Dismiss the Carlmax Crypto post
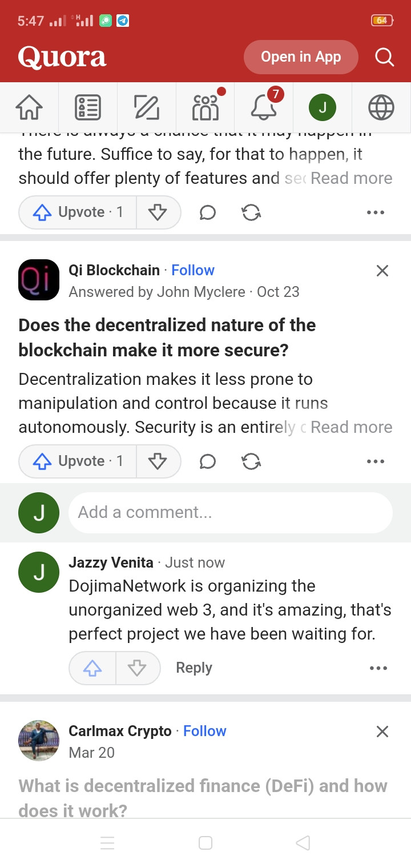The width and height of the screenshot is (411, 868). 382,732
